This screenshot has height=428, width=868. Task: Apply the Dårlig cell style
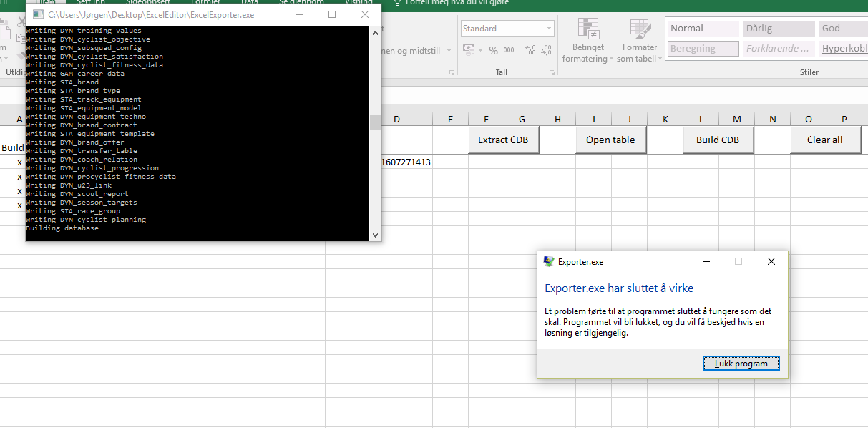pyautogui.click(x=778, y=29)
